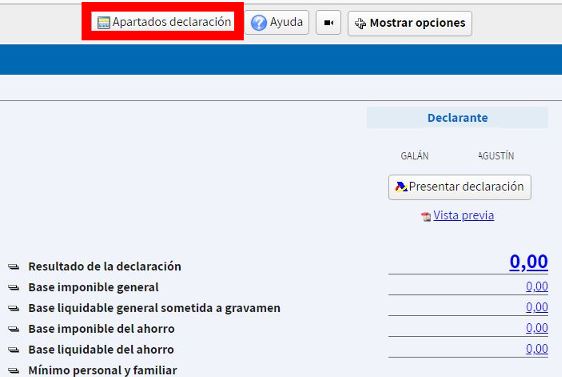
Task: Select the text Base imponible del ahorro
Action: 101,329
